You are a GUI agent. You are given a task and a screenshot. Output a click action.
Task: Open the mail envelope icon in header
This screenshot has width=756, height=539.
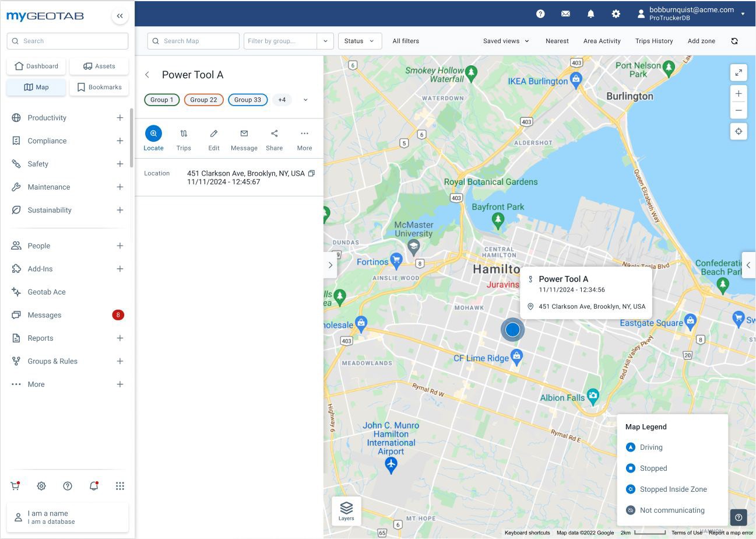pos(565,14)
